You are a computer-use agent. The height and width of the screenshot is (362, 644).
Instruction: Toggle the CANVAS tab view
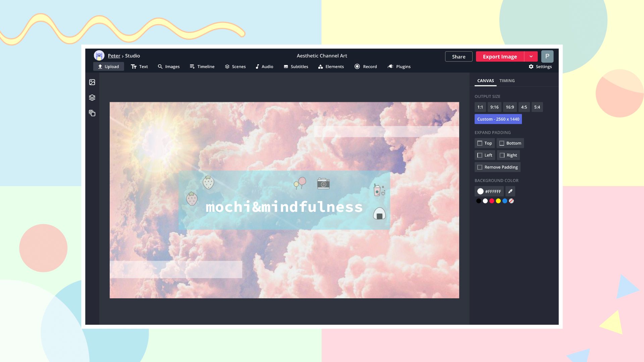coord(485,81)
